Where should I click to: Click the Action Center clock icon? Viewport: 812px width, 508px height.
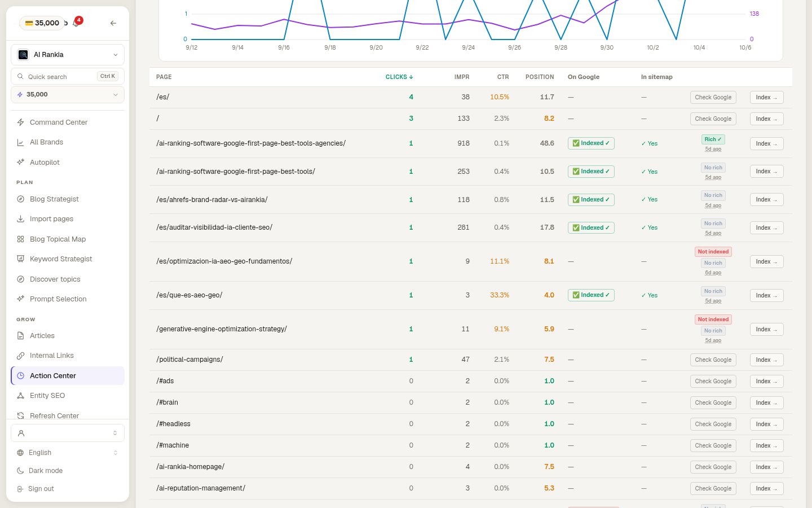[20, 376]
